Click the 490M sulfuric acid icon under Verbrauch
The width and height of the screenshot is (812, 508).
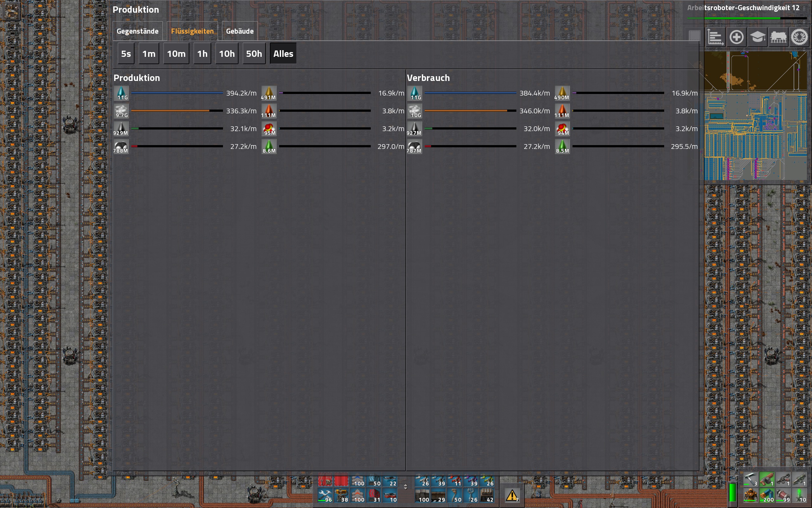(x=562, y=93)
